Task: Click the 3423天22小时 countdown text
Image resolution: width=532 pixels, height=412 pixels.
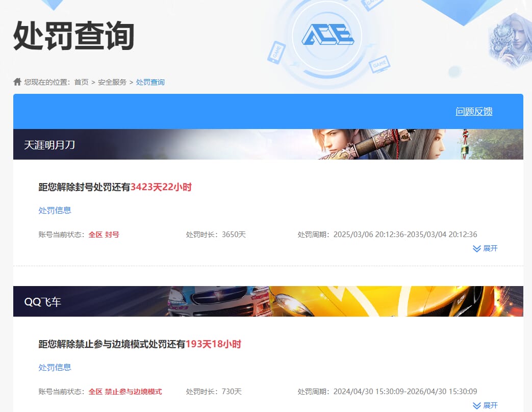Action: click(x=161, y=187)
